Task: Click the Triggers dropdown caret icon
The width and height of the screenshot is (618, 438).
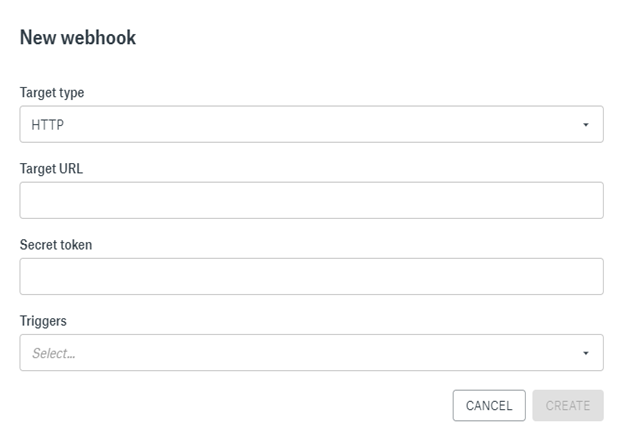Action: point(585,353)
